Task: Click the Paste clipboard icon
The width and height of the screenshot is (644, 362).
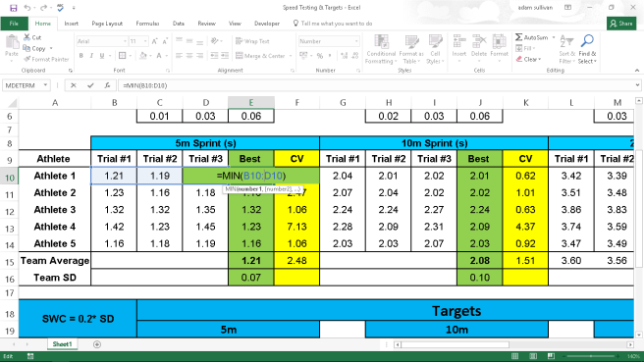Action: (12, 42)
